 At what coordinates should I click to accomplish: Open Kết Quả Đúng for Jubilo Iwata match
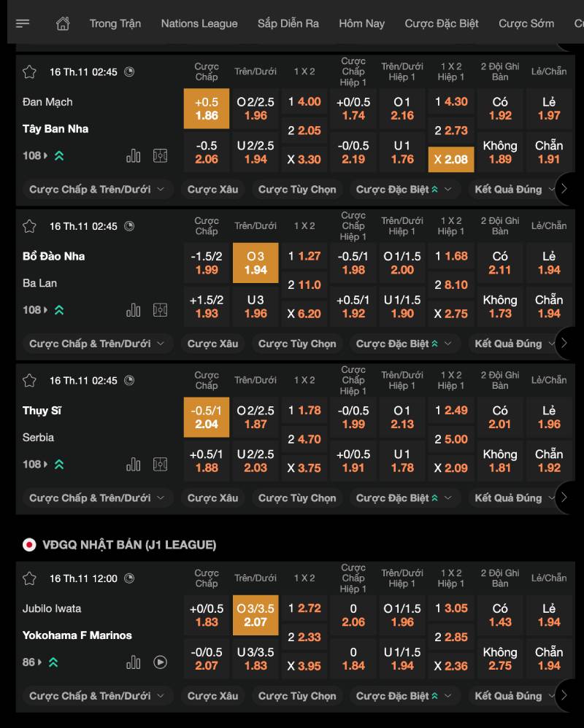pyautogui.click(x=514, y=696)
